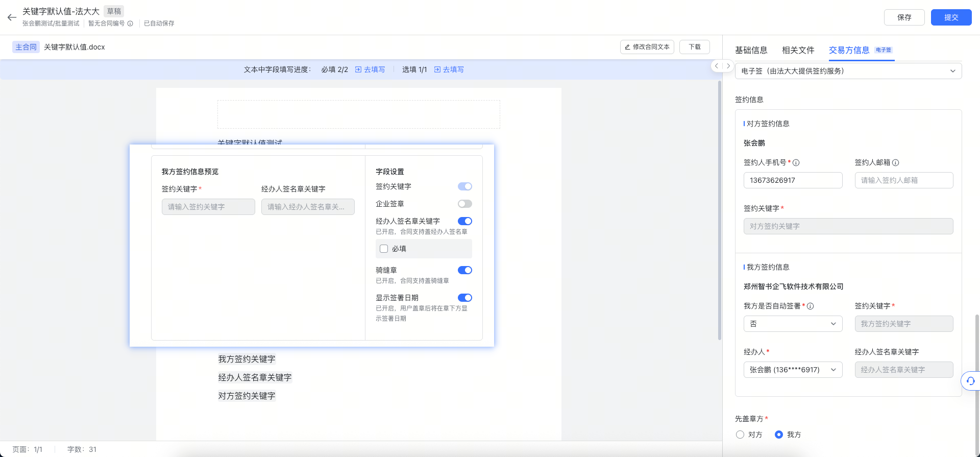The image size is (980, 457).
Task: Open contract number info icon
Action: pos(130,23)
